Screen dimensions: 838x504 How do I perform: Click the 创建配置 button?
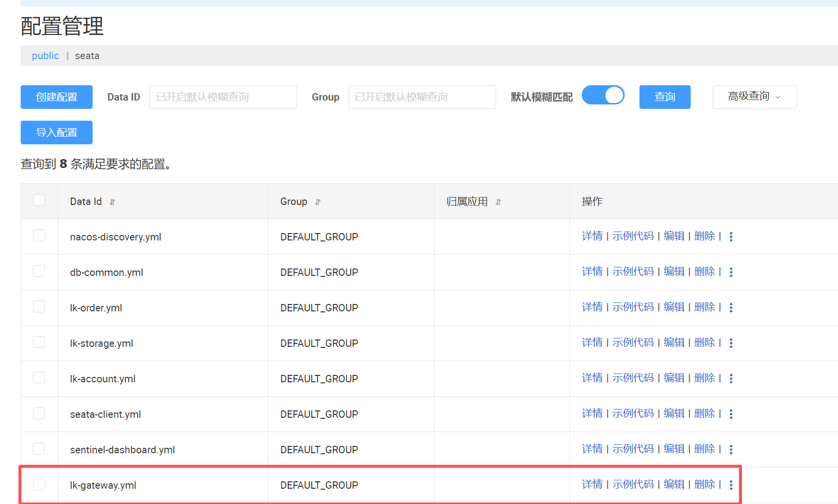click(x=57, y=97)
